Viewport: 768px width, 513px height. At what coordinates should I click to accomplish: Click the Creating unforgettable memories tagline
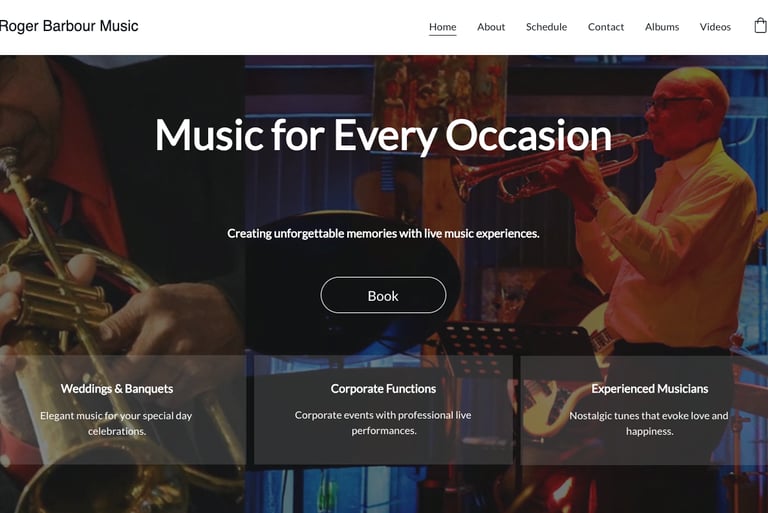[383, 233]
